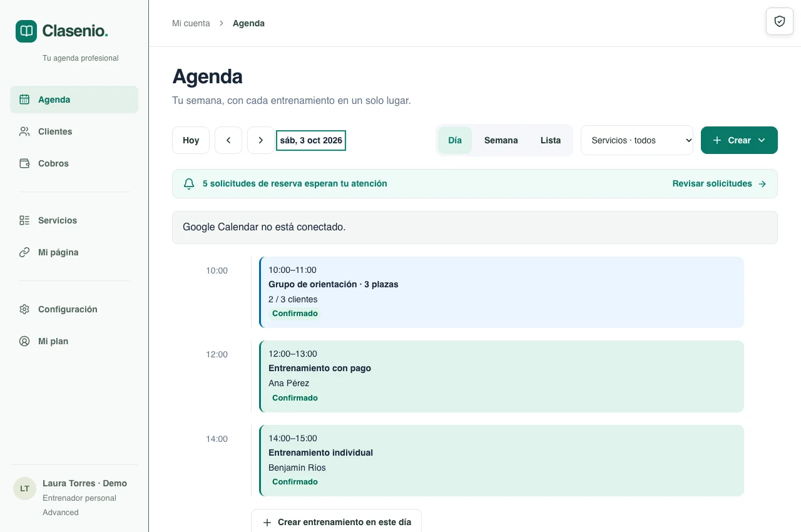Click the client name Benjamín Ríos

pos(297,468)
